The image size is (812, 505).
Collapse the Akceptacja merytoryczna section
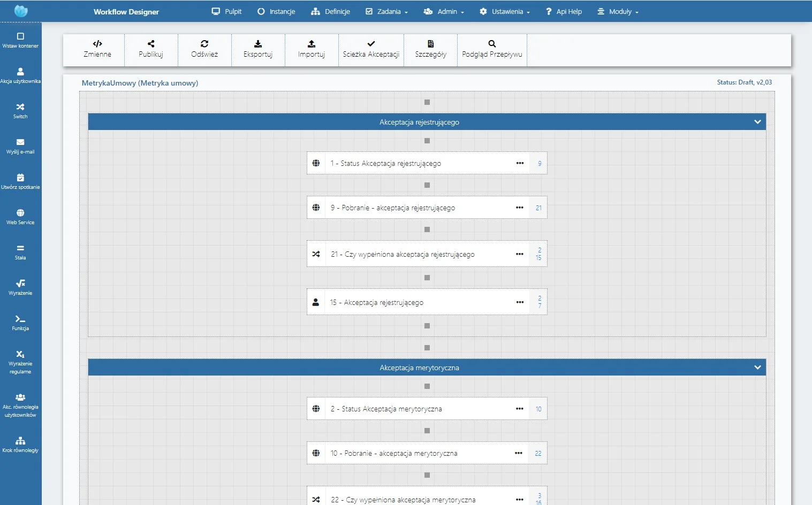pos(757,367)
